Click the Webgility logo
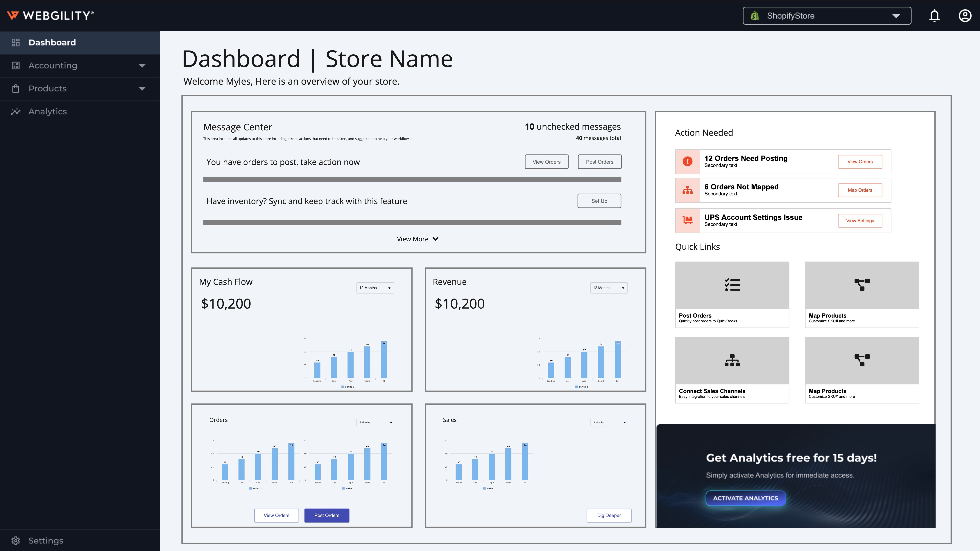 tap(50, 16)
